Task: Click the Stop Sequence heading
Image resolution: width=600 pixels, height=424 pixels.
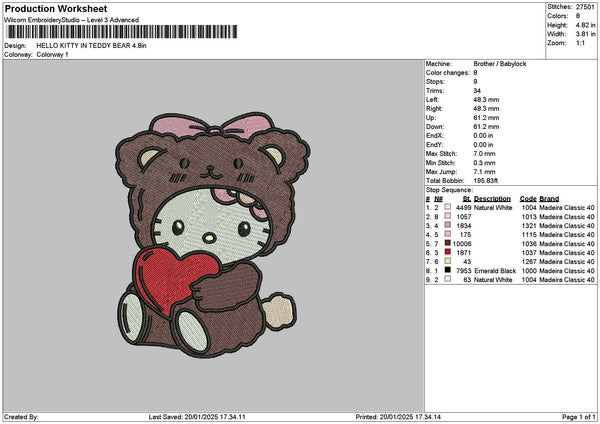Action: [x=449, y=190]
